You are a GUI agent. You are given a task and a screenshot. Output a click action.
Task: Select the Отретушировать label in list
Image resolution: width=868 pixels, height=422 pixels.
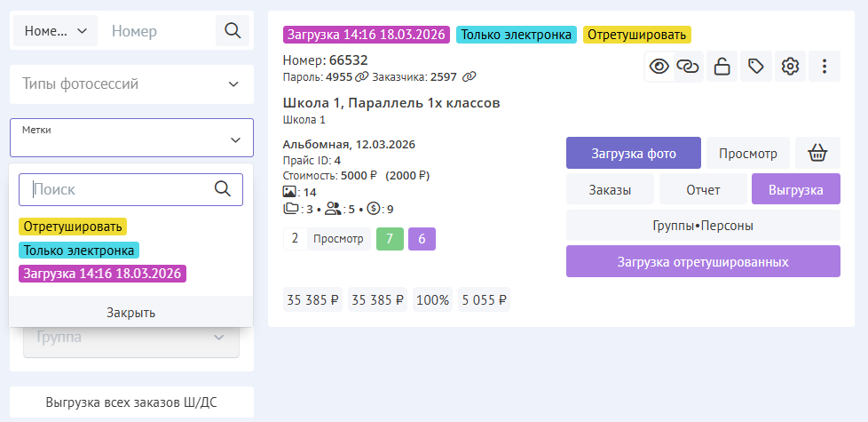coord(73,227)
